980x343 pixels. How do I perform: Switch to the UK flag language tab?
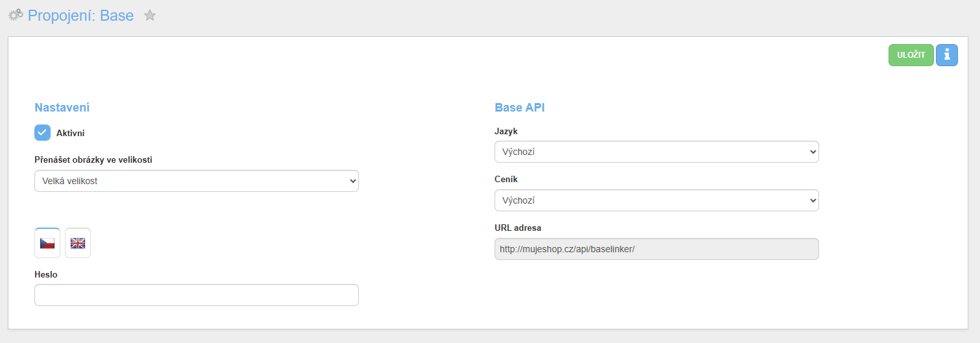coord(78,243)
